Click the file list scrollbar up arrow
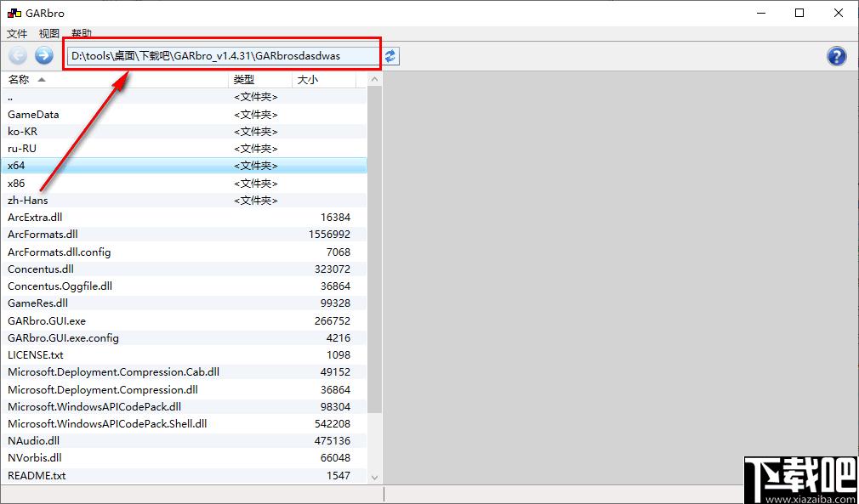 (375, 80)
